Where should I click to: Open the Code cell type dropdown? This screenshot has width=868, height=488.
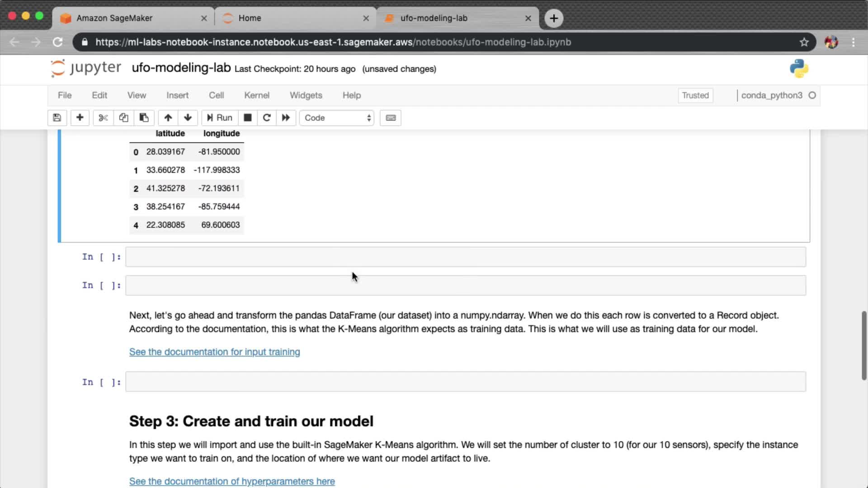coord(337,118)
